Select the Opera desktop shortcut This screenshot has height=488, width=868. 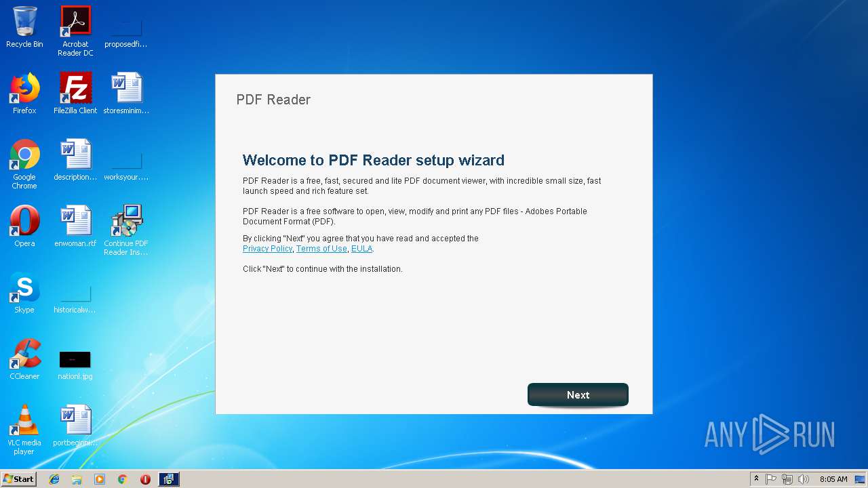coord(24,226)
